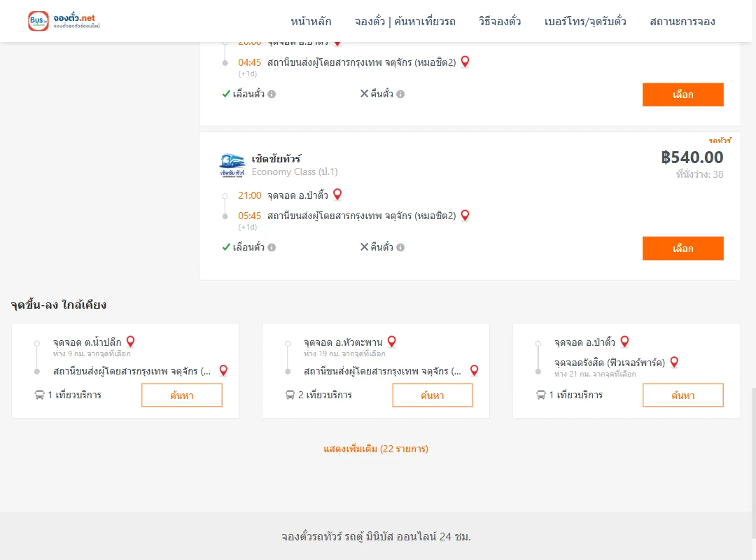
Task: Click map pin beside จุดจอด อ.ปาติ้ว in nearby card
Action: (625, 342)
